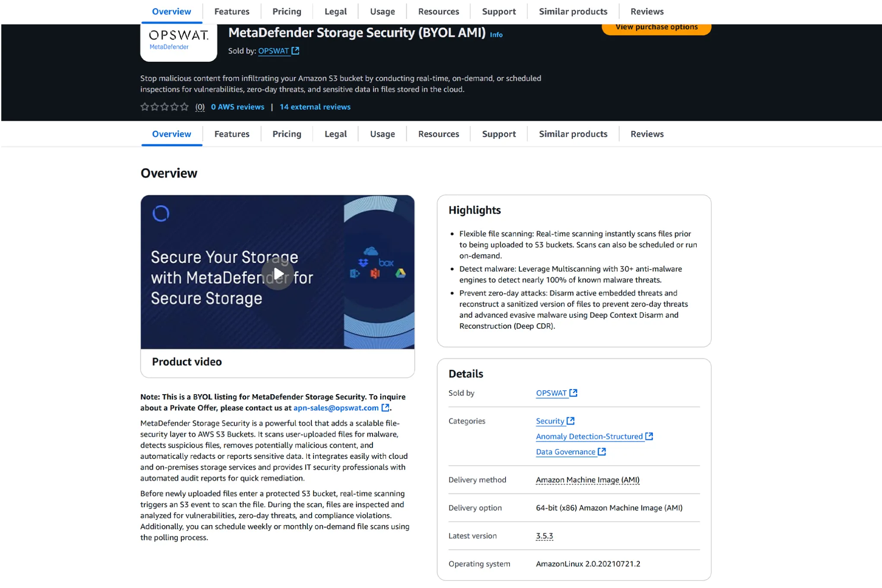Click external icon beside Details OPSWAT seller
The height and width of the screenshot is (588, 882).
coord(573,393)
